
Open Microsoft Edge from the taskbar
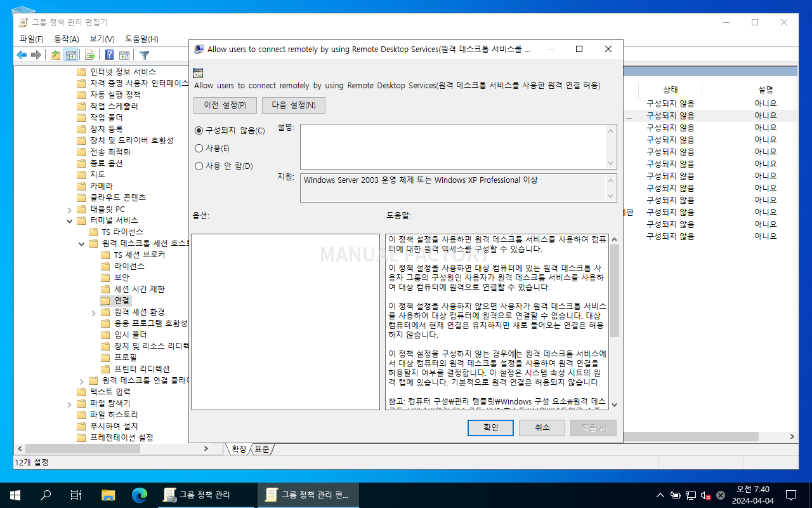[139, 495]
